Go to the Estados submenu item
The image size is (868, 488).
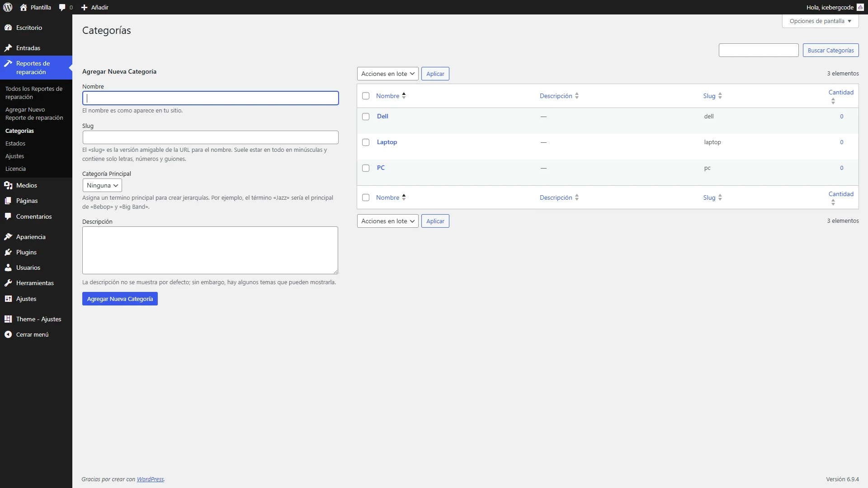tap(15, 143)
